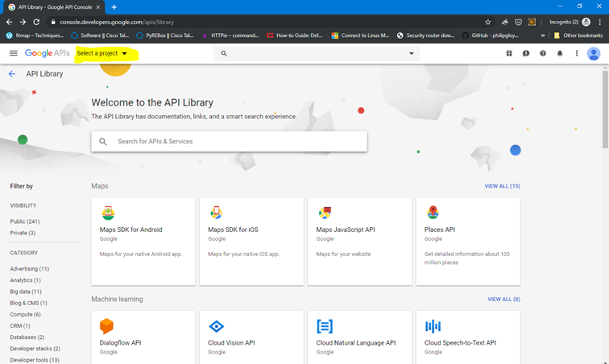The height and width of the screenshot is (364, 609).
Task: Click the page vertical scrollbar
Action: pyautogui.click(x=605, y=109)
